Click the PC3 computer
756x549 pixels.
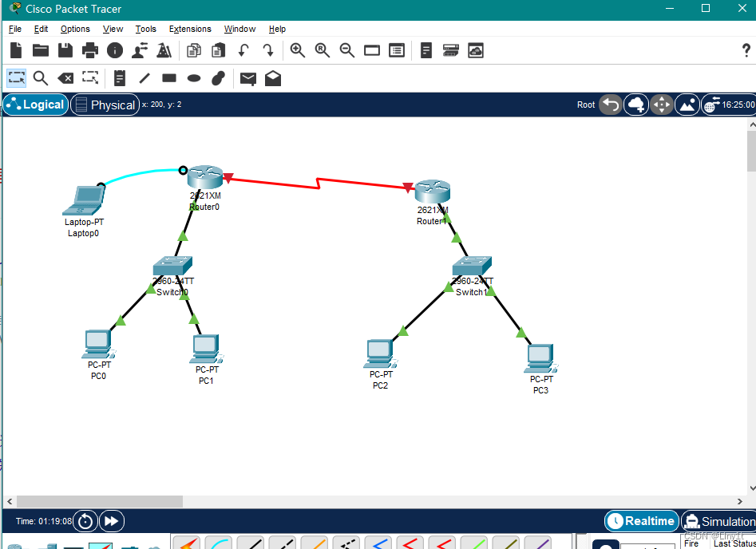(x=541, y=358)
